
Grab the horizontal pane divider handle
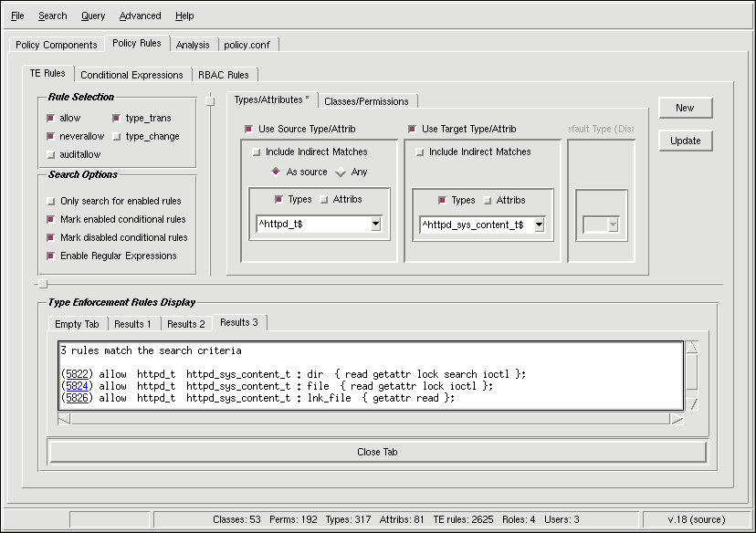pyautogui.click(x=42, y=284)
